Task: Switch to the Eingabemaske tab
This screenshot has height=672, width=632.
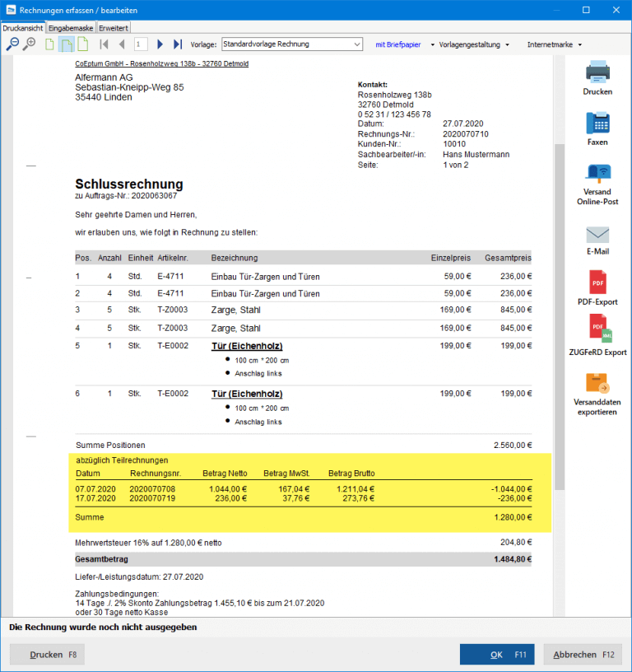Action: click(x=71, y=28)
